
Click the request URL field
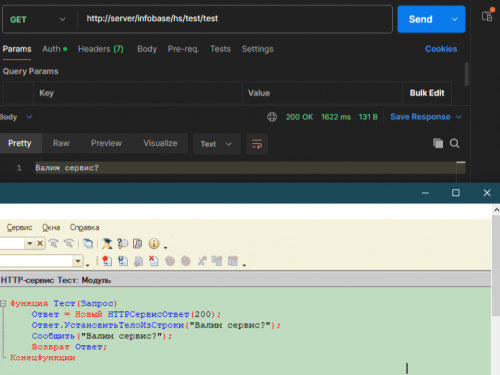coord(235,19)
